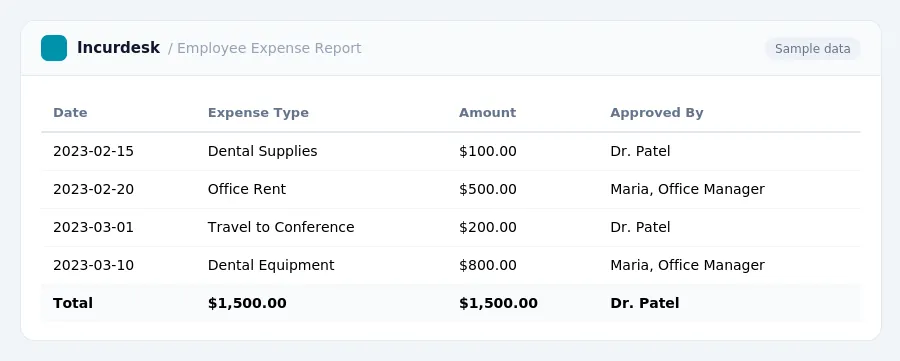
Task: Click the Approved By column header
Action: [657, 112]
